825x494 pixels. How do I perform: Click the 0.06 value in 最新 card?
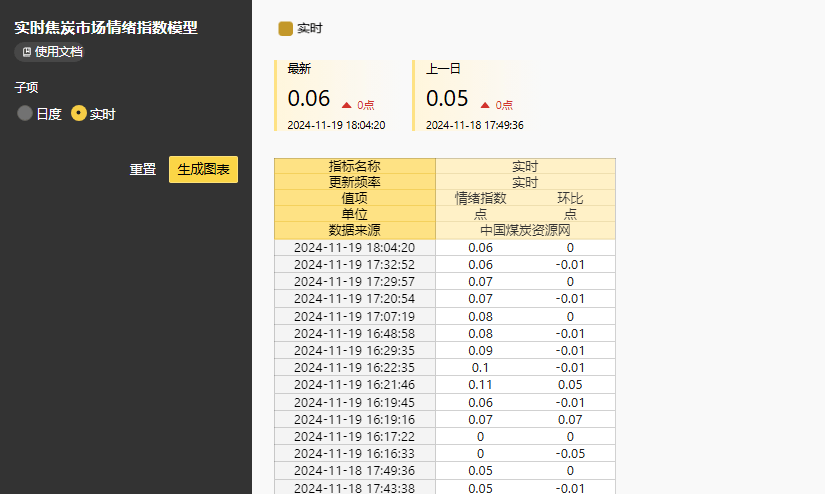click(308, 98)
